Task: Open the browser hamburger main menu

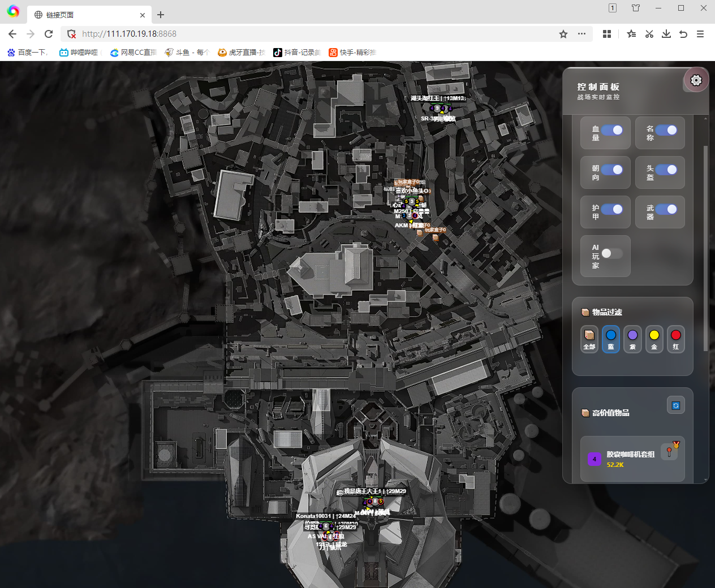Action: [700, 34]
